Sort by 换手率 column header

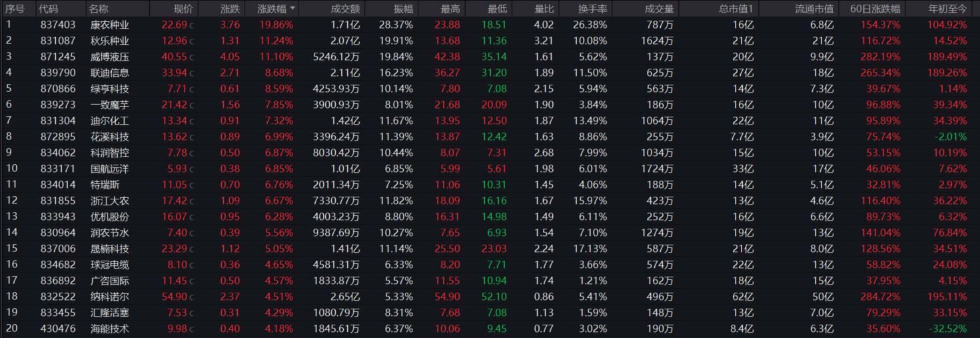coord(592,9)
